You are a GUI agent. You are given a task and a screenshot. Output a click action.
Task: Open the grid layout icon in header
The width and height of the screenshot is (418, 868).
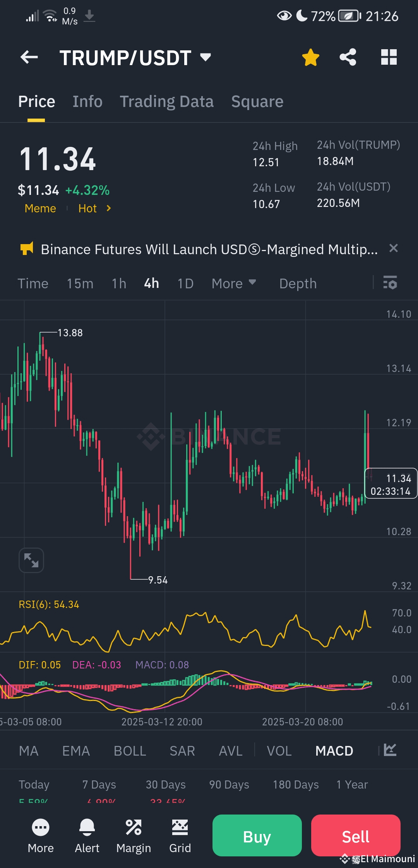tap(389, 57)
